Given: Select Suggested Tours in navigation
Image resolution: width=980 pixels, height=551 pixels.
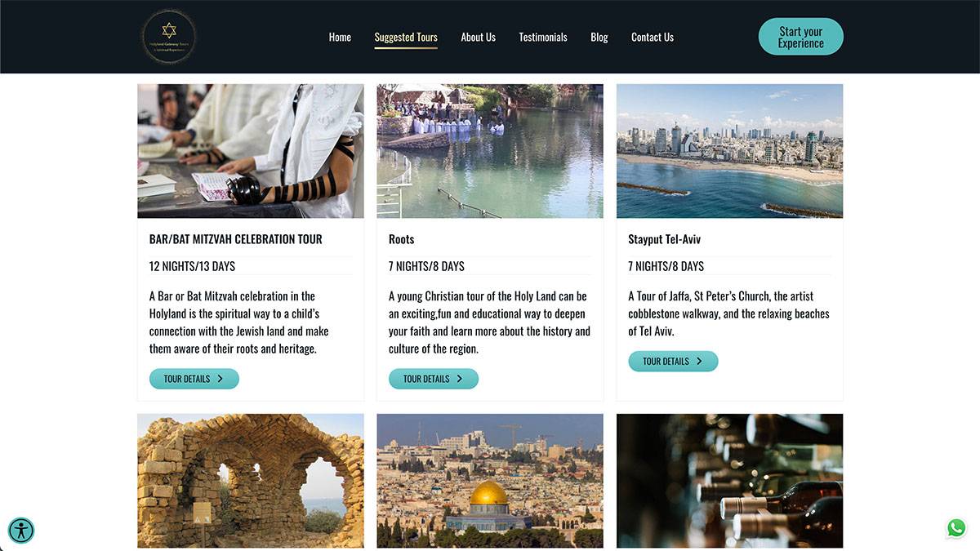Looking at the screenshot, I should 406,37.
